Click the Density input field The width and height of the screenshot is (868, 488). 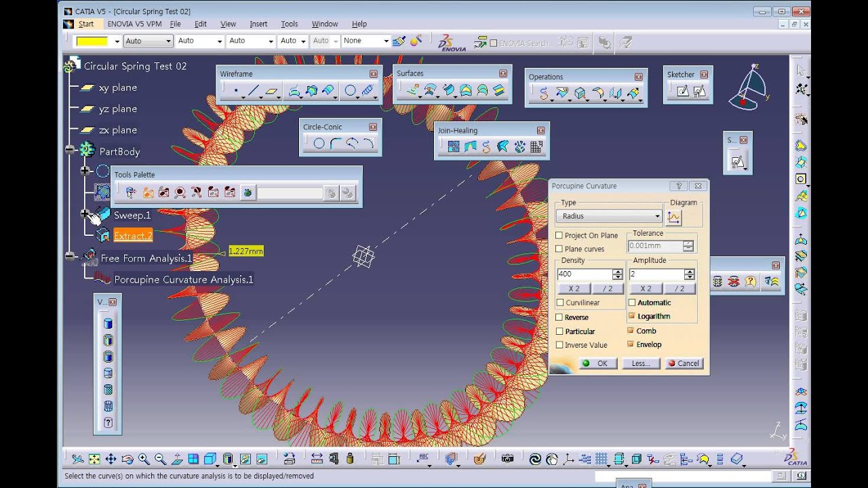pyautogui.click(x=585, y=274)
